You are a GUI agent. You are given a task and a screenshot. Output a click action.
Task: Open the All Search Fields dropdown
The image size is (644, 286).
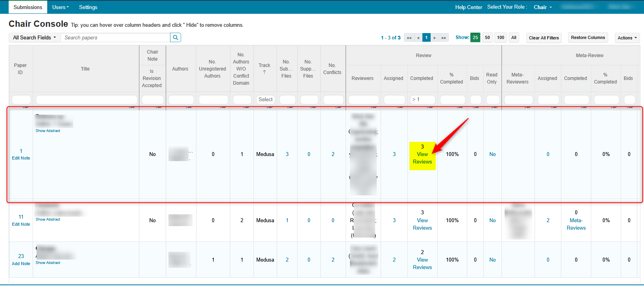coord(35,37)
